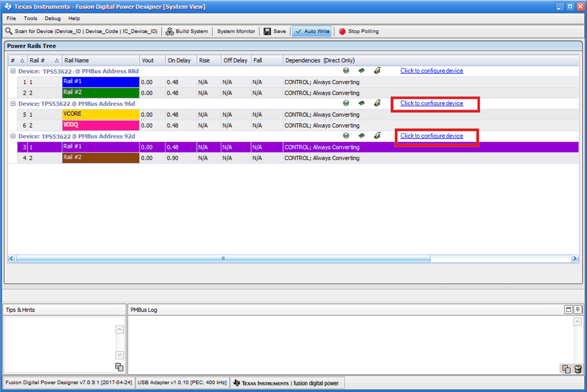The image size is (587, 392).
Task: Click the green chip icon for address 88d
Action: [x=361, y=71]
